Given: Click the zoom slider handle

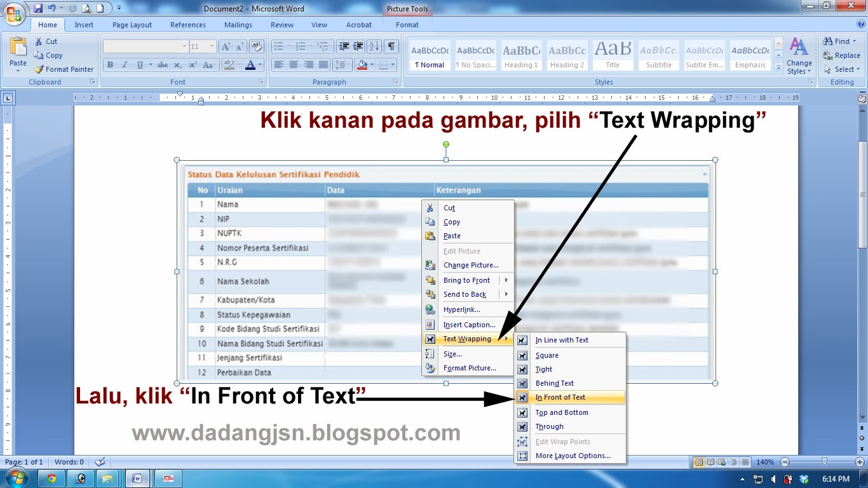Looking at the screenshot, I should (x=824, y=462).
